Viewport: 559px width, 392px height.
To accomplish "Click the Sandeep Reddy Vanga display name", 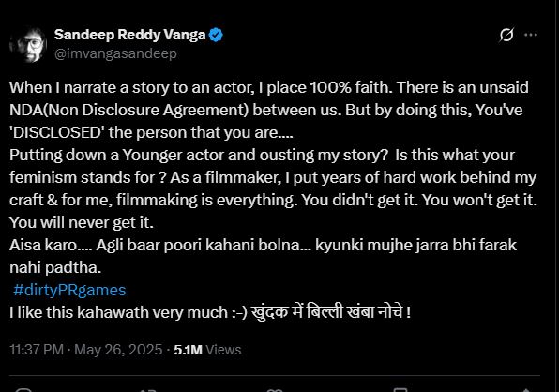I will pos(130,35).
